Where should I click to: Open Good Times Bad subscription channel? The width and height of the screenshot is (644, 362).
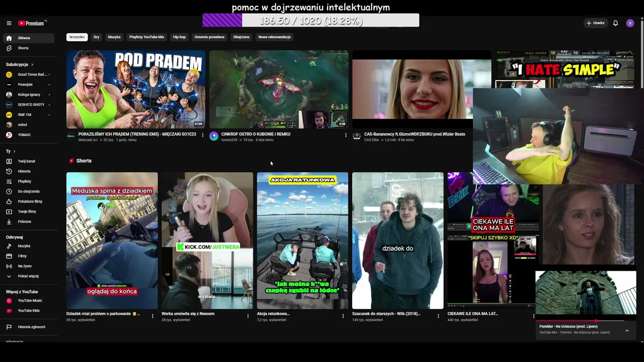29,74
